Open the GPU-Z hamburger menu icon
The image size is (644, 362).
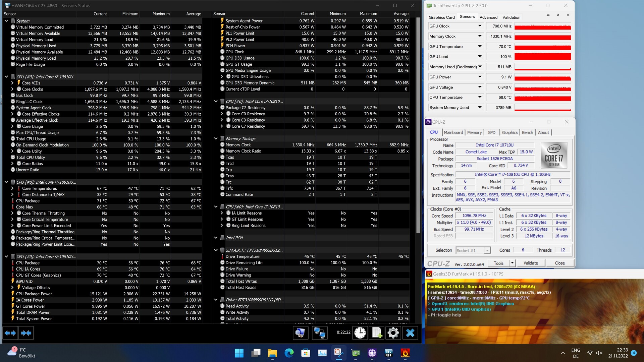click(x=568, y=15)
